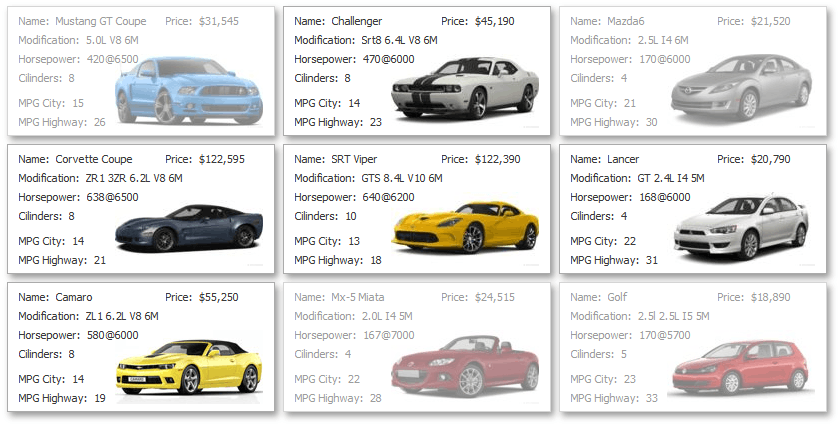Click the name 'Golf'
This screenshot has height=426, width=840.
[x=617, y=297]
